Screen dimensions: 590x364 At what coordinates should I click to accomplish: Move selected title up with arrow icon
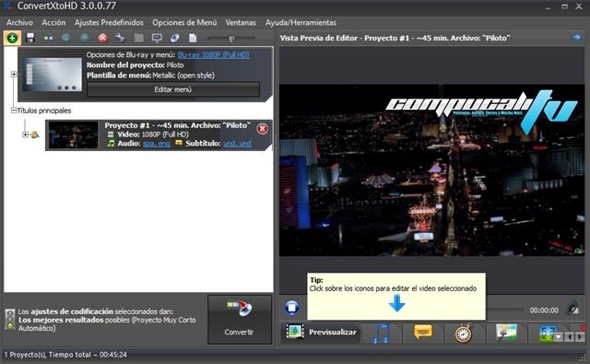pyautogui.click(x=84, y=38)
